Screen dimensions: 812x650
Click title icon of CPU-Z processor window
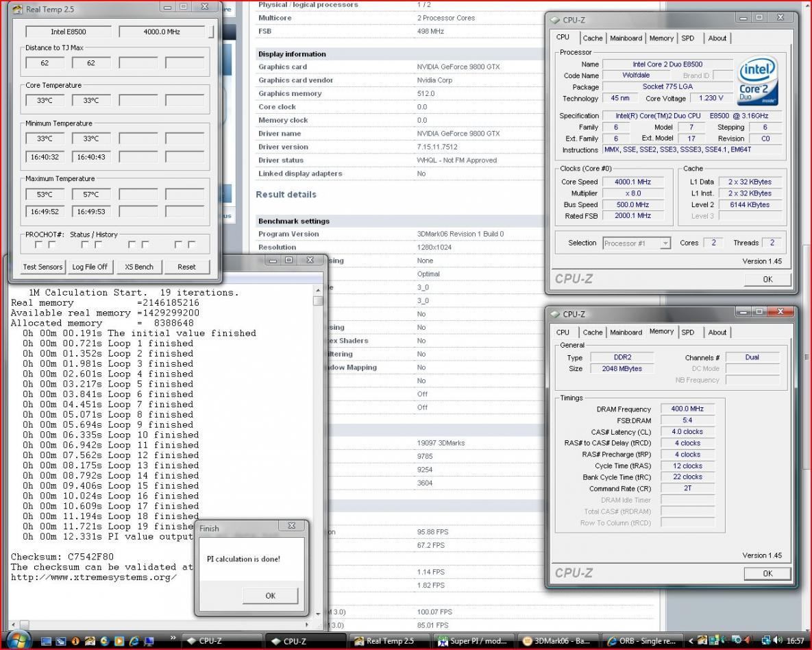click(555, 20)
